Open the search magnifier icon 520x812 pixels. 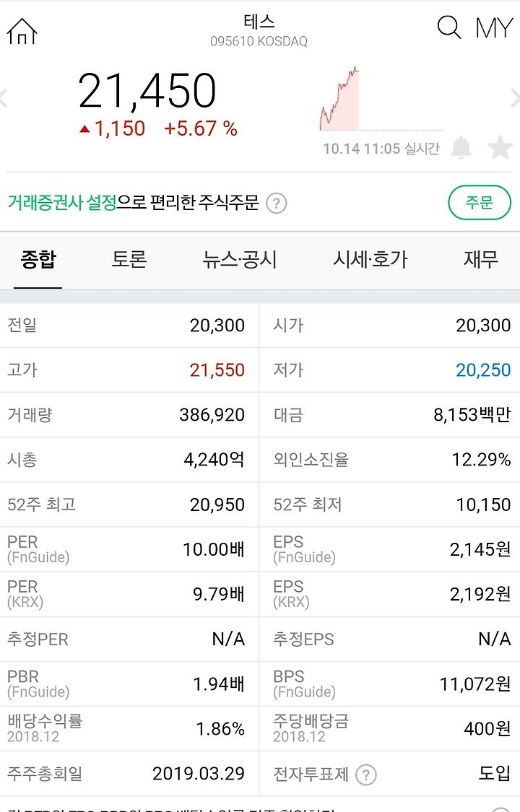[x=448, y=27]
